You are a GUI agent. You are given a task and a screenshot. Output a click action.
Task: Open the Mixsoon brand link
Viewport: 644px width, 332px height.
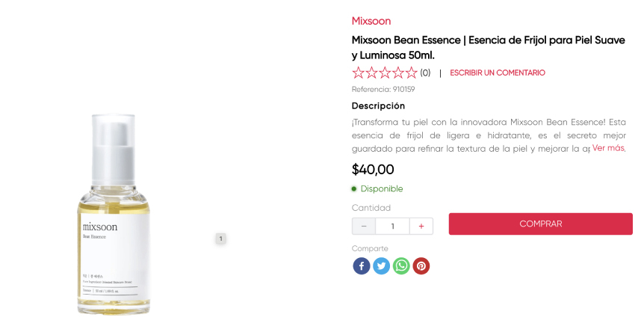(371, 21)
